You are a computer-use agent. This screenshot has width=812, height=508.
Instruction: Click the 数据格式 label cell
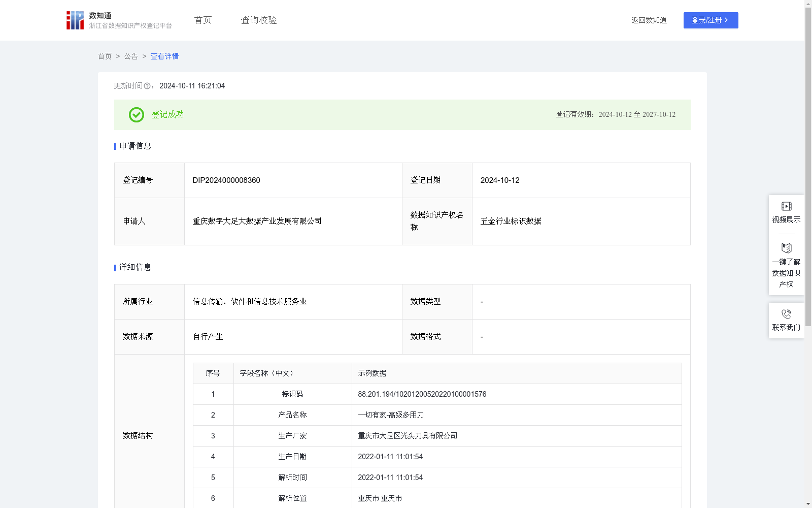(437, 337)
